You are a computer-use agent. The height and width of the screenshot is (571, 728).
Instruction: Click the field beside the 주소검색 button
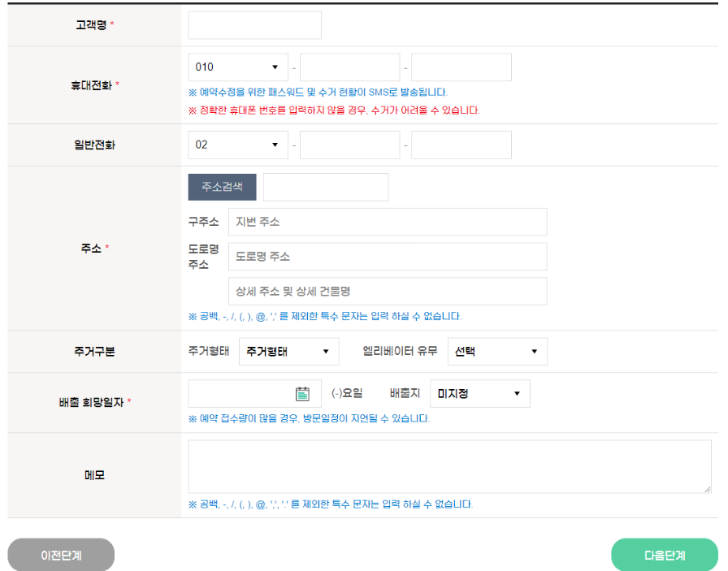click(325, 186)
